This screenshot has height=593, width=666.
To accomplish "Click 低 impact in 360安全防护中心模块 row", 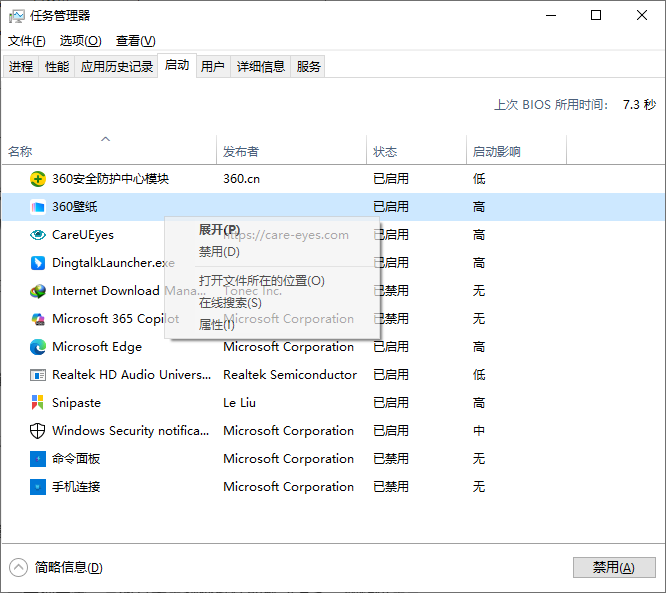I will [x=479, y=179].
